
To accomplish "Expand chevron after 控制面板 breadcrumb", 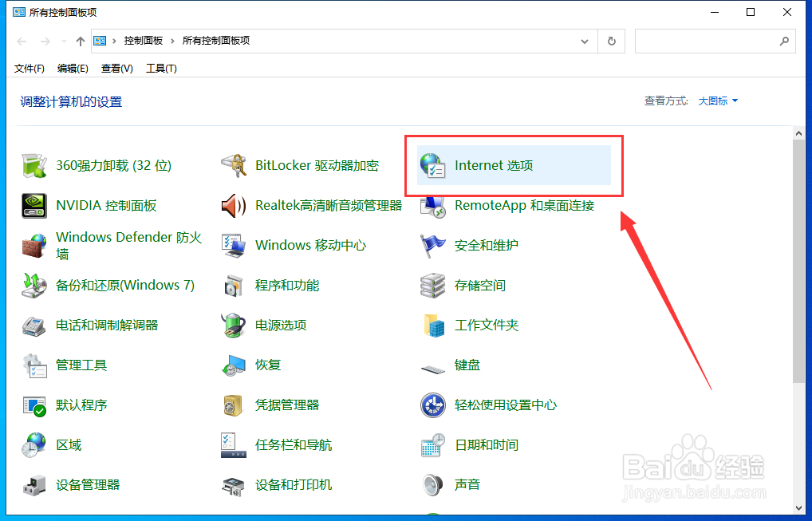I will tap(172, 41).
